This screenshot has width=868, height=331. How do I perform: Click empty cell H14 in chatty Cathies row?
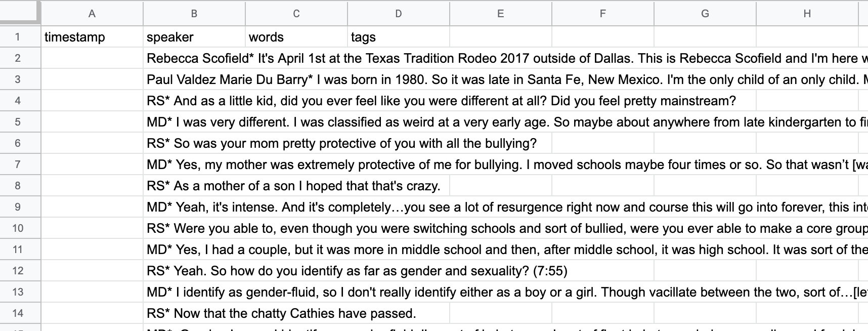[807, 313]
